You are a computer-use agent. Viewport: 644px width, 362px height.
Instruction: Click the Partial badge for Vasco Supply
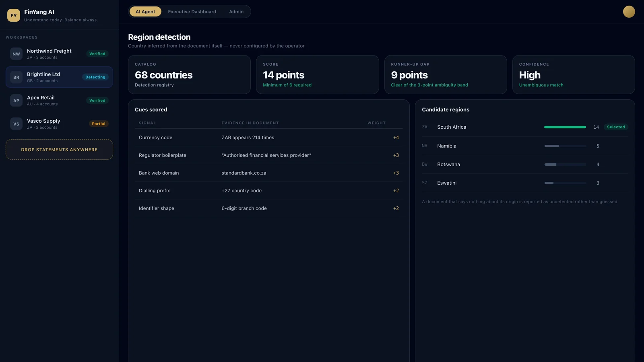tap(99, 124)
